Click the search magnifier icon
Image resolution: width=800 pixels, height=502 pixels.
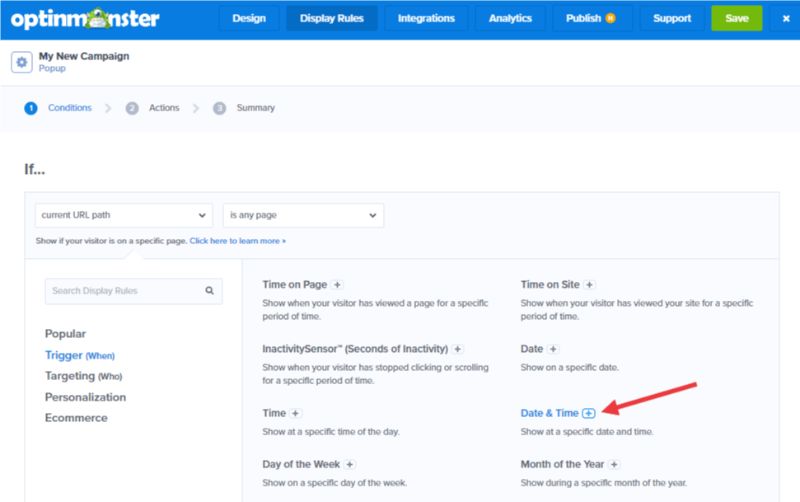pos(209,291)
